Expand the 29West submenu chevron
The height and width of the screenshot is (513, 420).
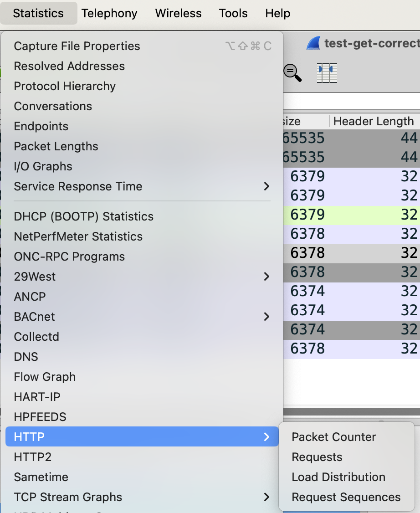(x=266, y=277)
